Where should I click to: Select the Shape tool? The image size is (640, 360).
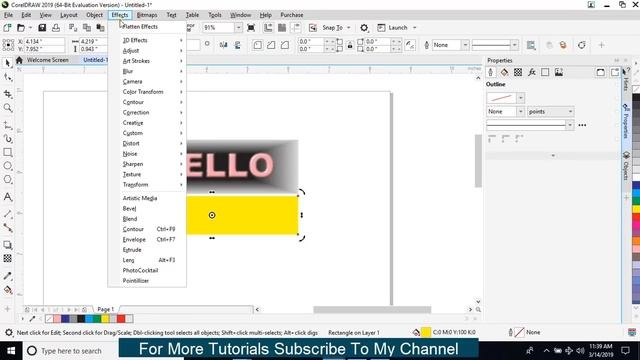point(7,77)
